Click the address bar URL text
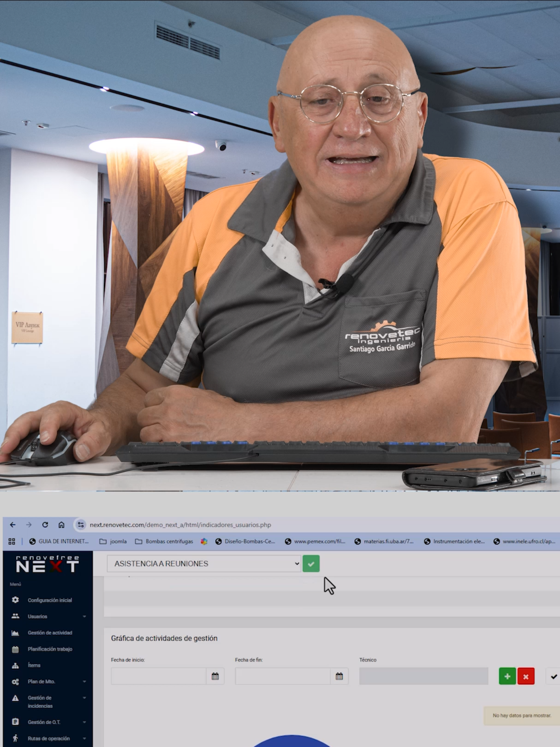Screen dimensions: 560x747 pos(180,525)
